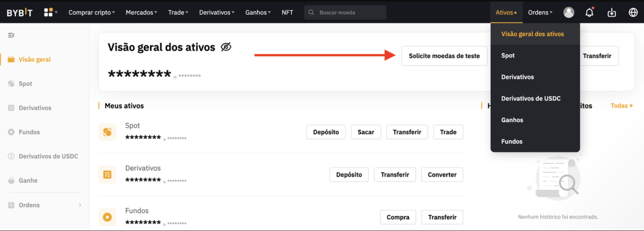Go to NFT in top navigation
Screen dimensions: 644x231
[x=287, y=12]
